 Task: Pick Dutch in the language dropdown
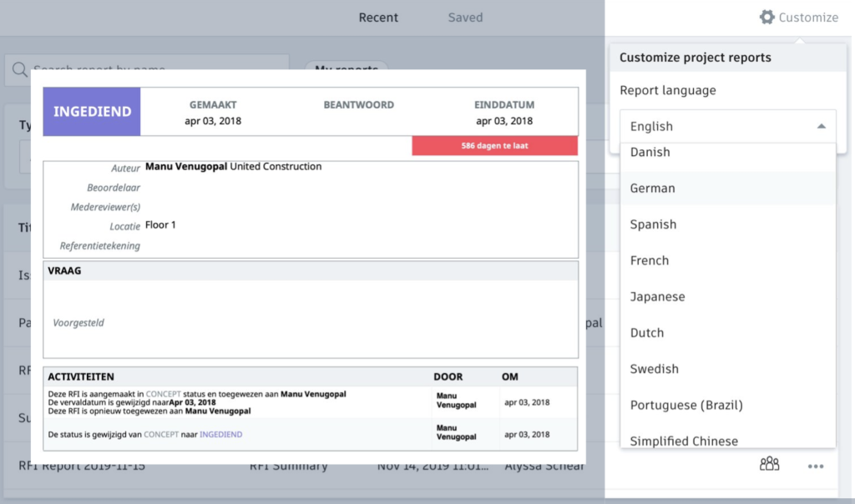pos(647,333)
